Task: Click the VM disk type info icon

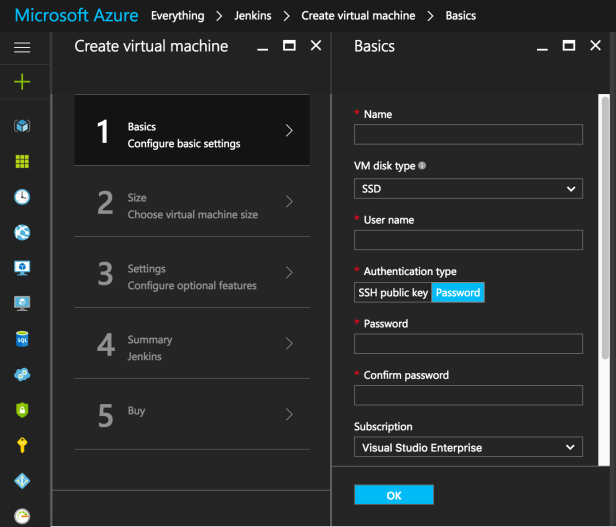Action: tap(422, 167)
